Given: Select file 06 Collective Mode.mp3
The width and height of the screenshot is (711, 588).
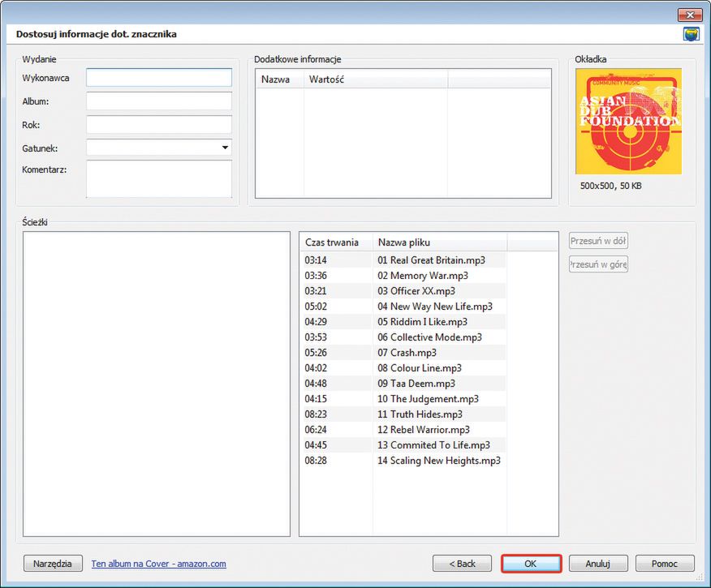Looking at the screenshot, I should pyautogui.click(x=429, y=337).
